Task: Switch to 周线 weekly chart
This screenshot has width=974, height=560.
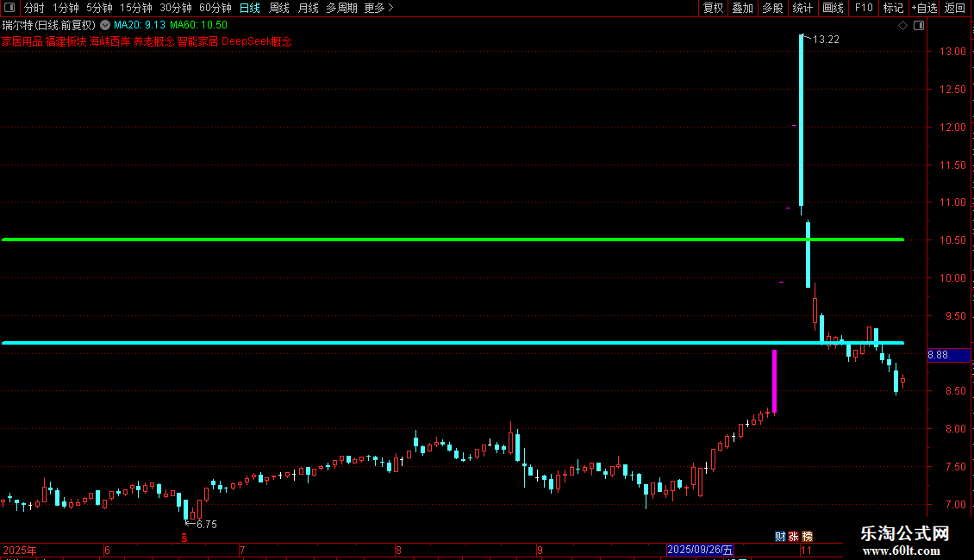Action: pyautogui.click(x=279, y=8)
